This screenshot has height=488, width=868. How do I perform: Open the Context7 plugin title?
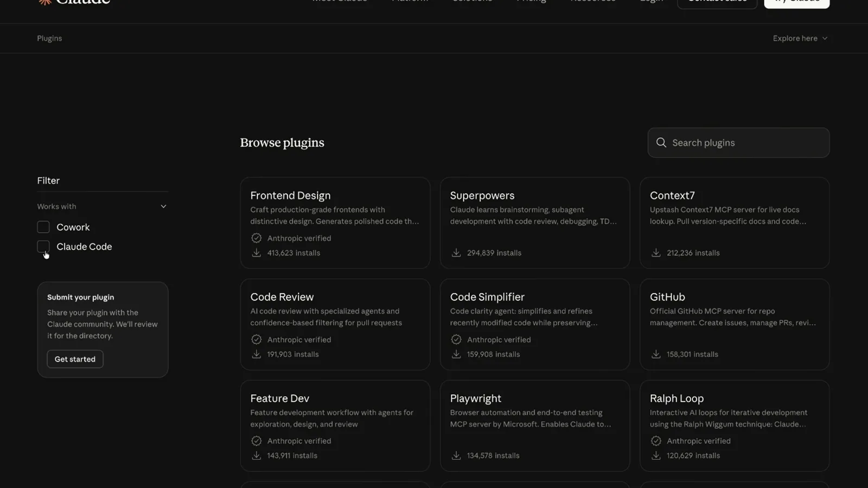[672, 195]
